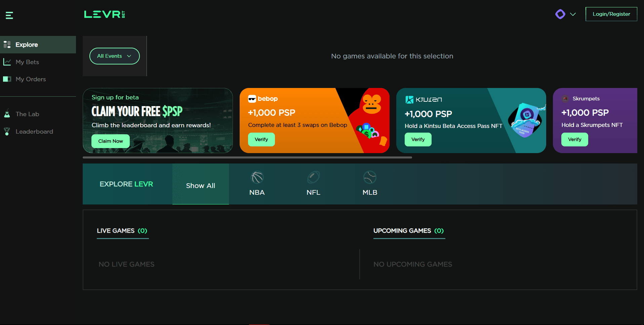Open the LEVR BET logo home link

[105, 14]
